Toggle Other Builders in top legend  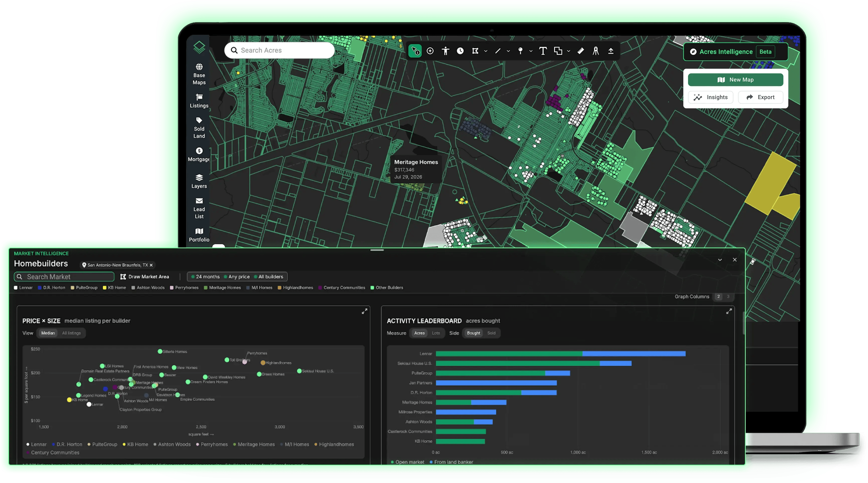(x=387, y=288)
